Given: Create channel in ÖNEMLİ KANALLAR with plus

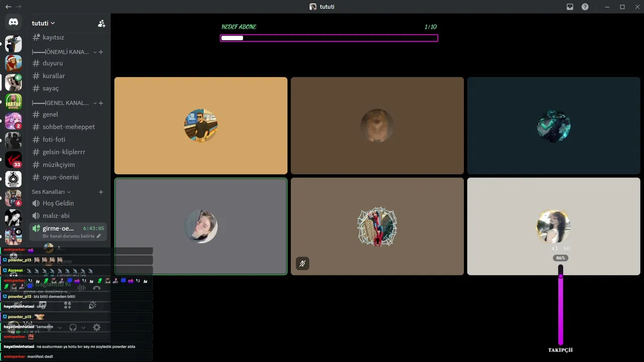Looking at the screenshot, I should [101, 52].
